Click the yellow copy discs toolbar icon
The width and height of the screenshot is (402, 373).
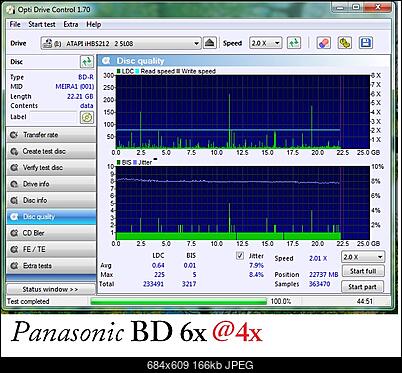[x=345, y=43]
